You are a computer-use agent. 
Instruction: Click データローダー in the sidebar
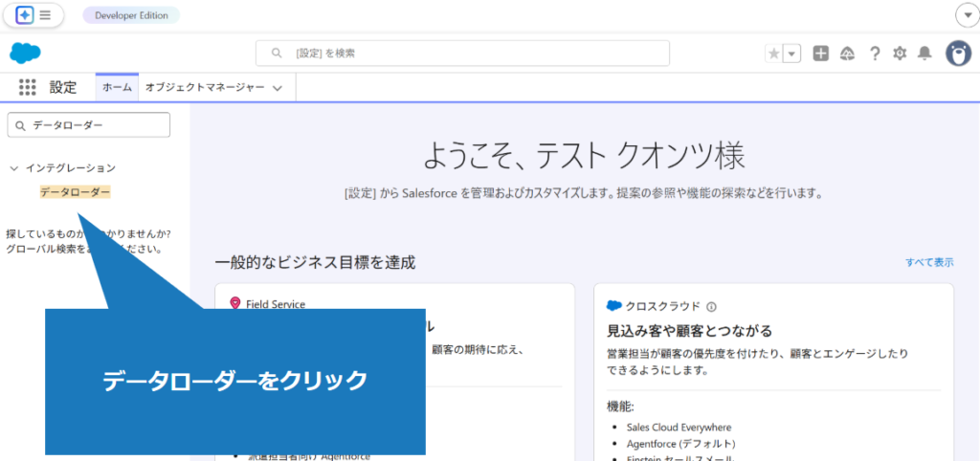(x=75, y=192)
